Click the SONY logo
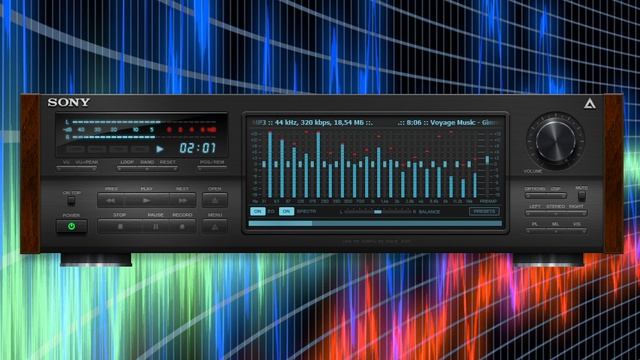This screenshot has width=640, height=360. (x=69, y=102)
